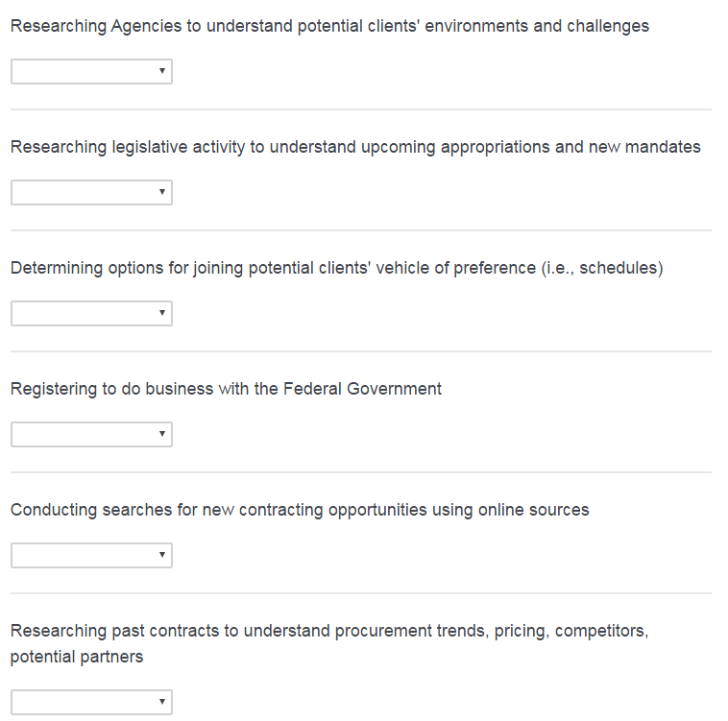Click the 'potential partners' text line
This screenshot has width=728, height=721.
(77, 657)
